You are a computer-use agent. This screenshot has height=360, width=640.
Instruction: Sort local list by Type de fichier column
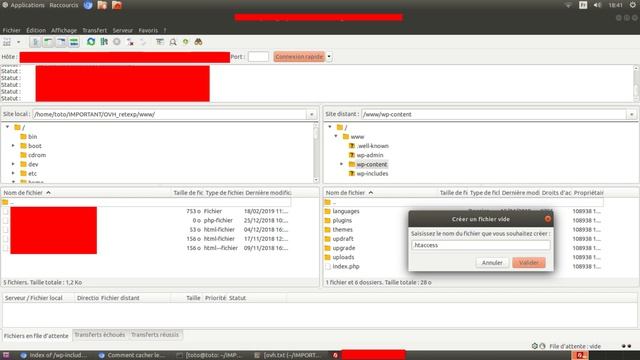pyautogui.click(x=224, y=193)
